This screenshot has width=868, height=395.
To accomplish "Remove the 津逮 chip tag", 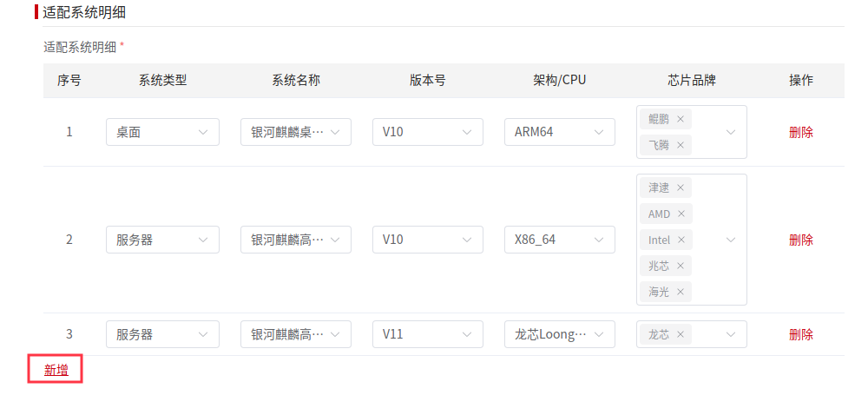I will [681, 188].
